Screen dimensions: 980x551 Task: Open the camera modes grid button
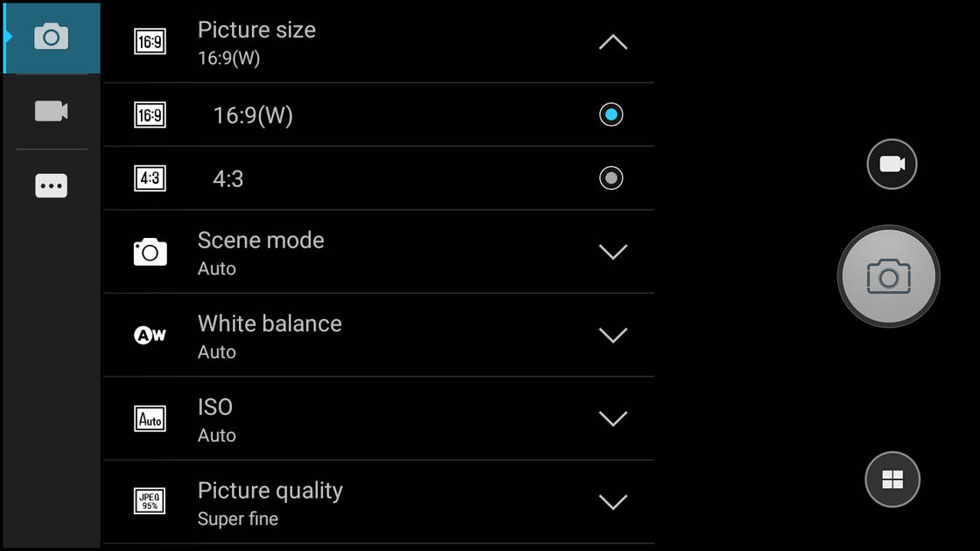(x=892, y=479)
